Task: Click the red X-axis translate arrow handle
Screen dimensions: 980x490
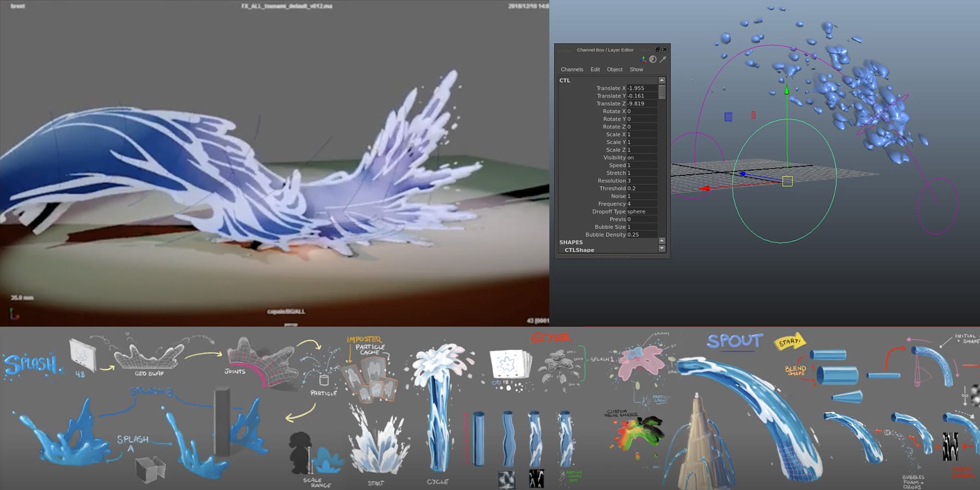Action: pos(705,188)
